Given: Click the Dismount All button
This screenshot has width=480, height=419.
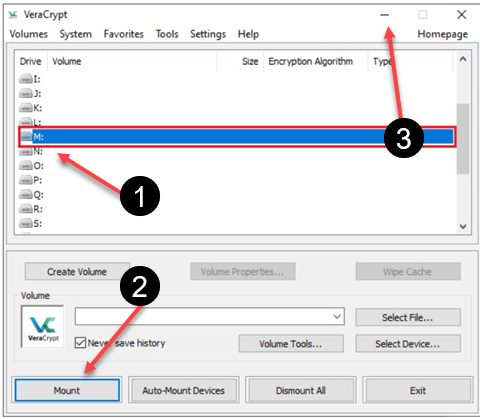Looking at the screenshot, I should (301, 390).
